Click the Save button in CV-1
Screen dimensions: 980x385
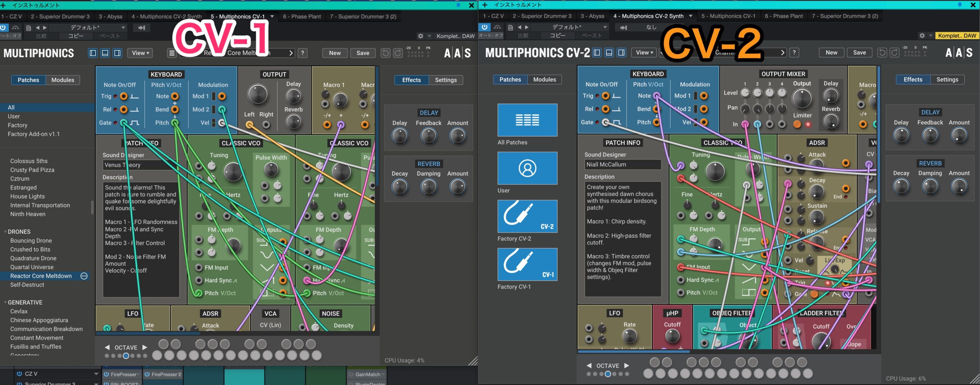click(x=363, y=53)
